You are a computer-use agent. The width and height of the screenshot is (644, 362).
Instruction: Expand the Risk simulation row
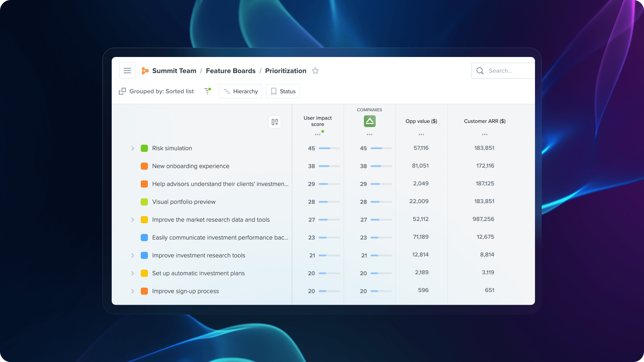click(132, 147)
